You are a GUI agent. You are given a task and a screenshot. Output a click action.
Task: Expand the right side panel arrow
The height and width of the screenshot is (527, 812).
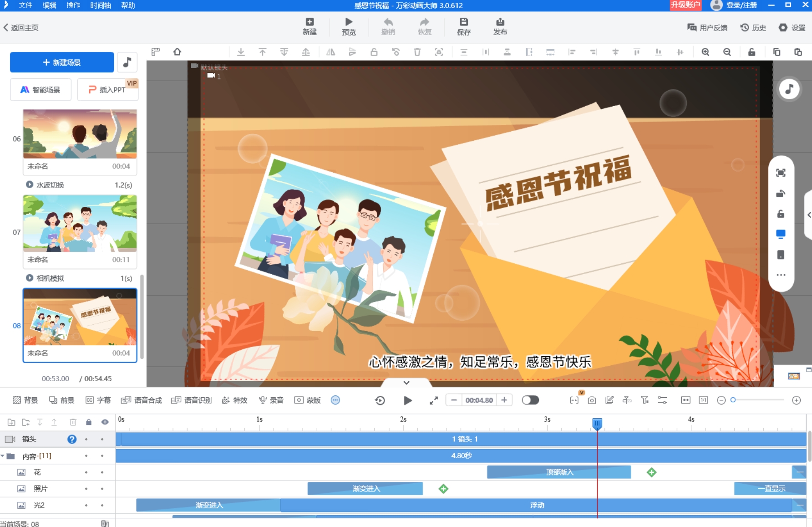click(809, 215)
